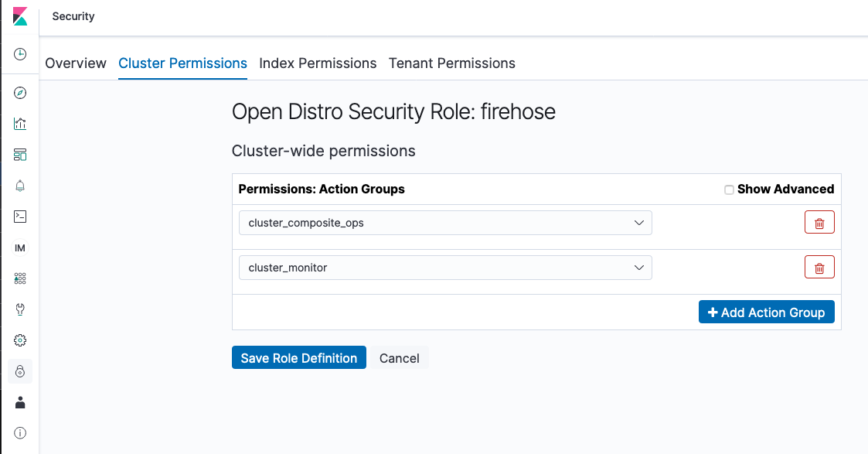Switch to the Tenant Permissions tab
868x454 pixels.
tap(451, 63)
